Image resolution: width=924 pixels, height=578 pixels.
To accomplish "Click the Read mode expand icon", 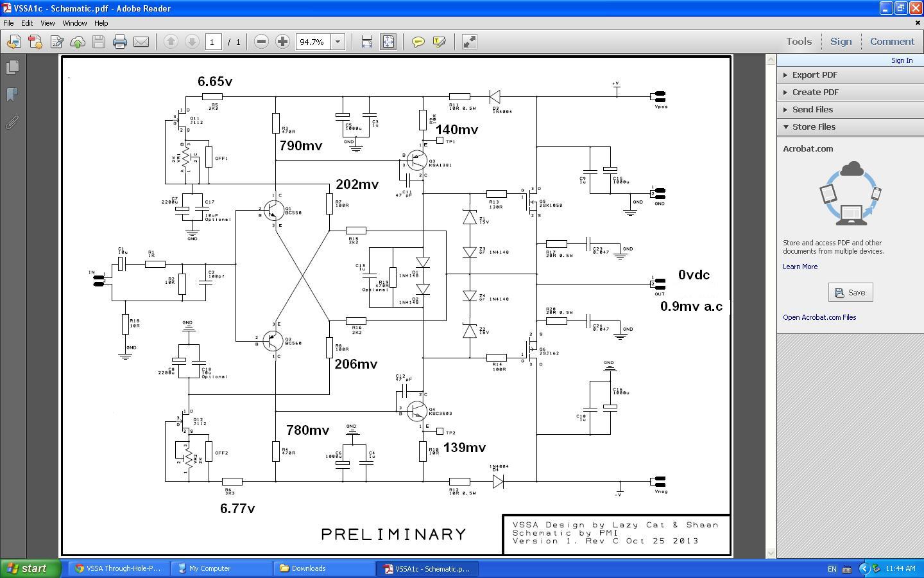I will tap(470, 42).
